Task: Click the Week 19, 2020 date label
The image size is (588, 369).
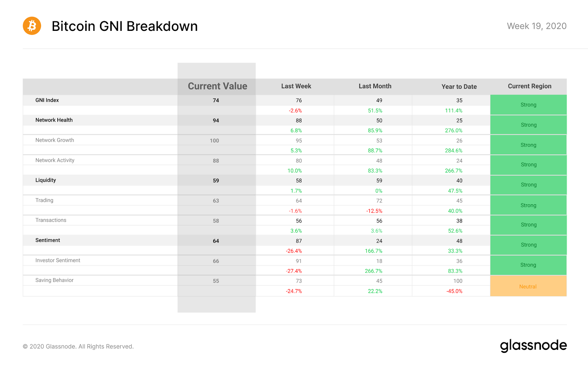Action: coord(537,26)
